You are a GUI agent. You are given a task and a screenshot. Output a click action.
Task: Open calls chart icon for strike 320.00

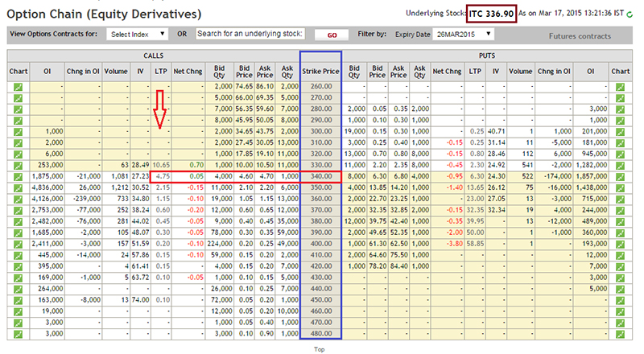(x=18, y=154)
